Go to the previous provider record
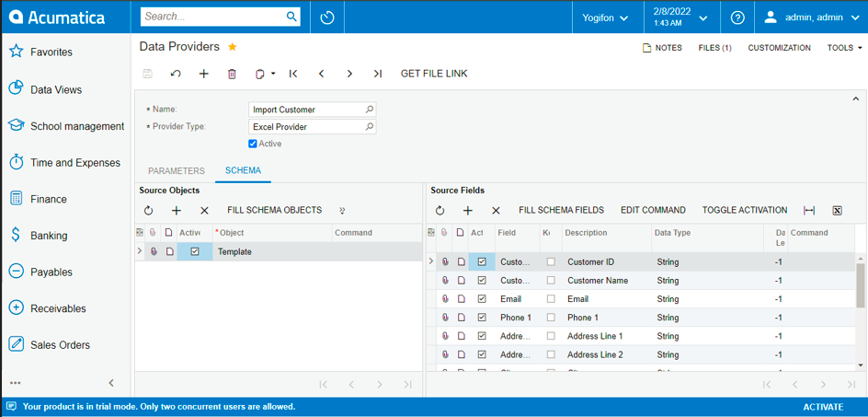 (x=321, y=74)
